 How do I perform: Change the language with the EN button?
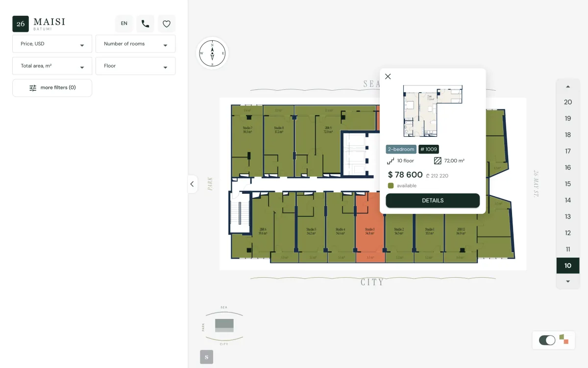124,24
